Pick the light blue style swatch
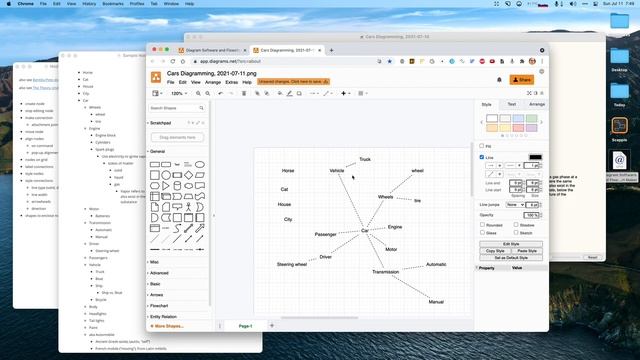 click(x=518, y=118)
